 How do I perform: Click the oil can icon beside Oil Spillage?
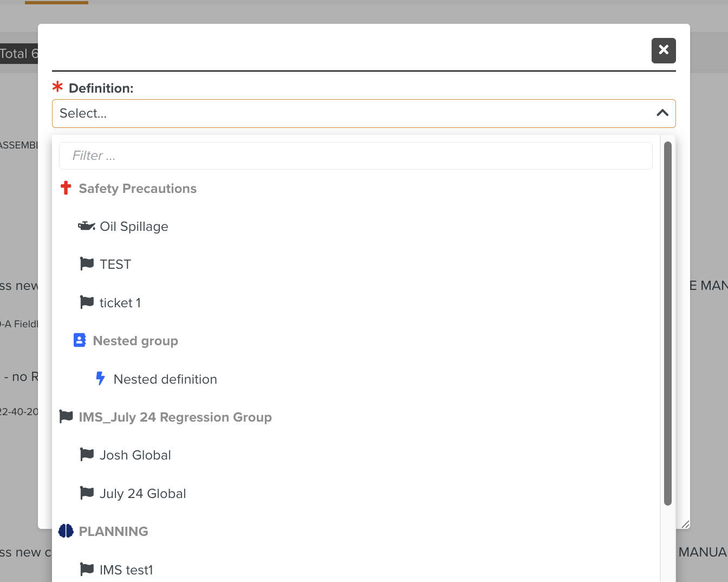coord(87,226)
